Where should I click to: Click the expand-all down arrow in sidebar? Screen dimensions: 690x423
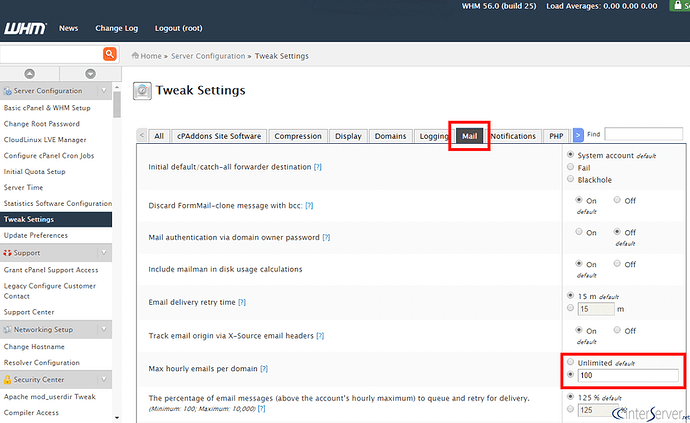tap(90, 73)
